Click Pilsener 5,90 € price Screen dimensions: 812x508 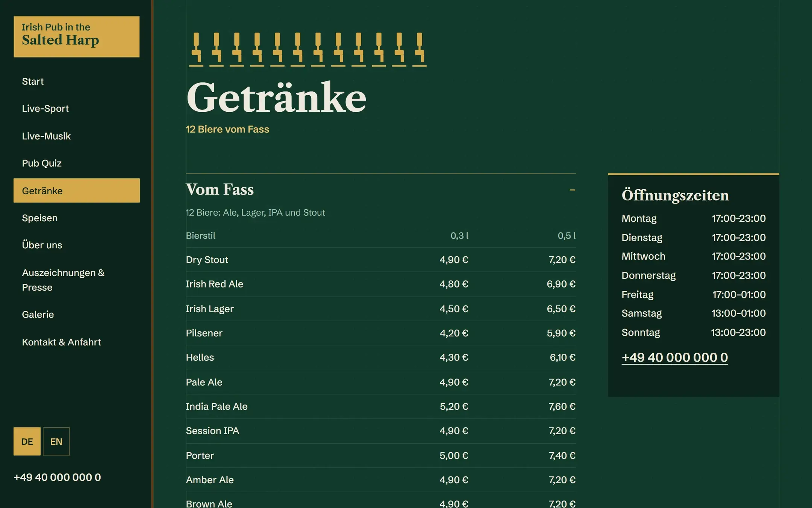coord(561,333)
